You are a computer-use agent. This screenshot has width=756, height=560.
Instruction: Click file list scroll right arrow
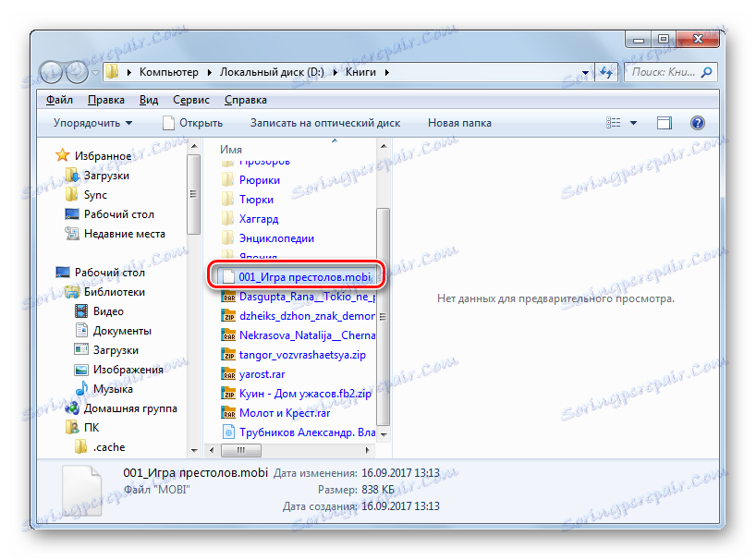point(368,450)
